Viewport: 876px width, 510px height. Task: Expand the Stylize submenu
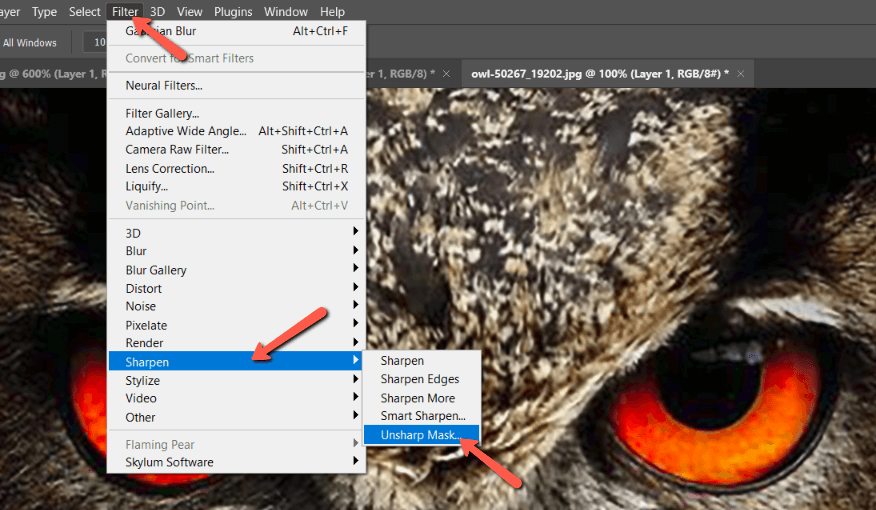click(x=142, y=380)
